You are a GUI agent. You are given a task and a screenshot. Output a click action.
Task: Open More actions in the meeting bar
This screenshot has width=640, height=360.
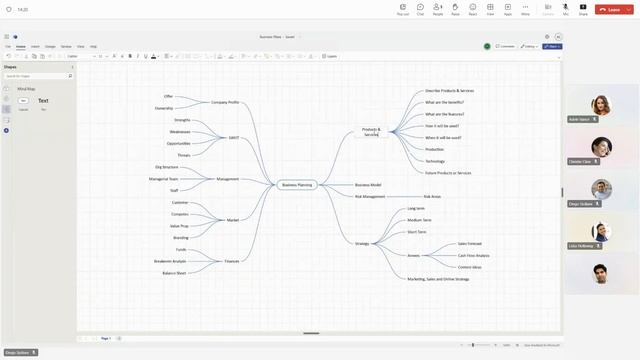[x=525, y=9]
